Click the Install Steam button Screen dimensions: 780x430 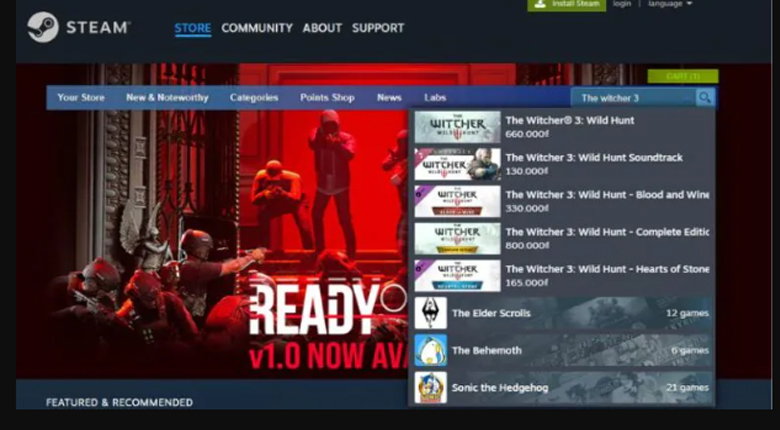[567, 4]
